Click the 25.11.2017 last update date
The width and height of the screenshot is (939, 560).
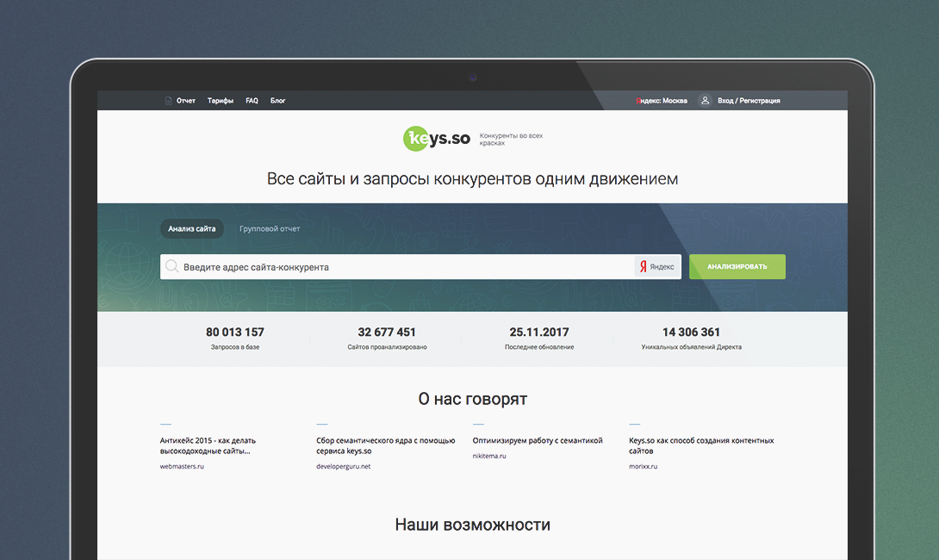click(x=539, y=332)
